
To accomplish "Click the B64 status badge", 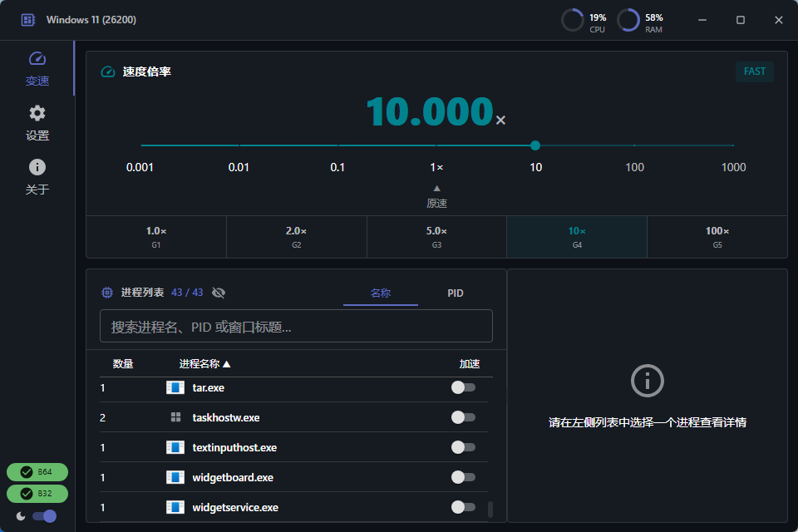I will (x=37, y=472).
